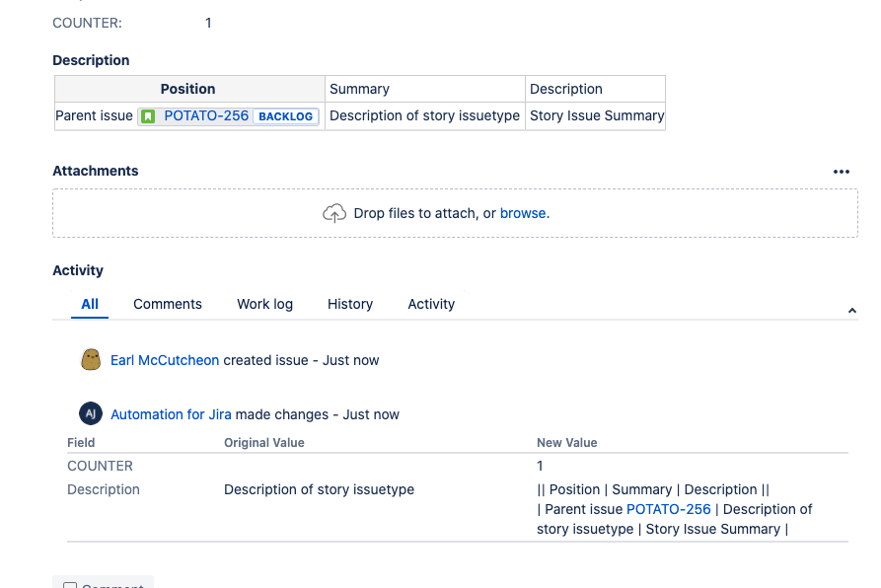This screenshot has height=588, width=881.
Task: Click the cloud upload icon
Action: click(334, 213)
